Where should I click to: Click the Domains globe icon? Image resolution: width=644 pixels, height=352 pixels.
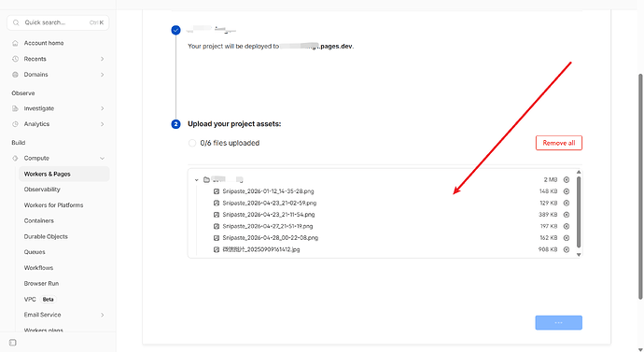point(15,75)
